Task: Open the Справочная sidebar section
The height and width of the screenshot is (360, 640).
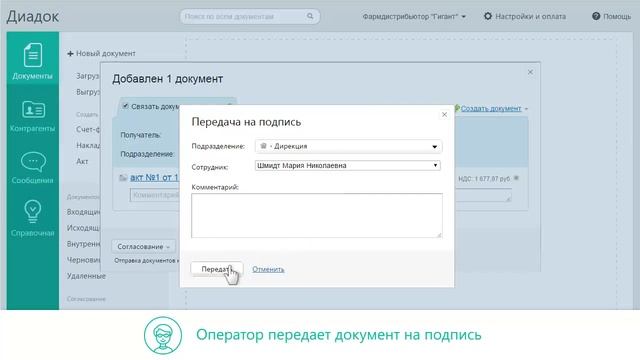Action: tap(33, 218)
